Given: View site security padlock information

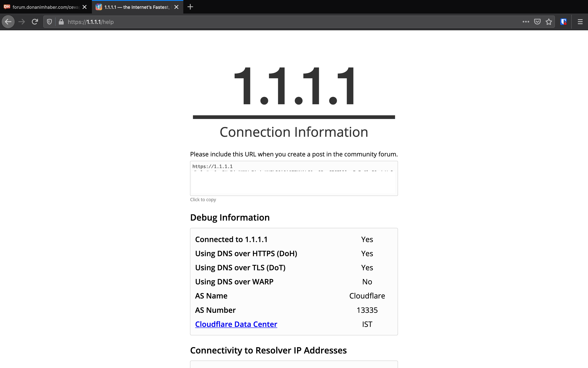Looking at the screenshot, I should pyautogui.click(x=61, y=22).
